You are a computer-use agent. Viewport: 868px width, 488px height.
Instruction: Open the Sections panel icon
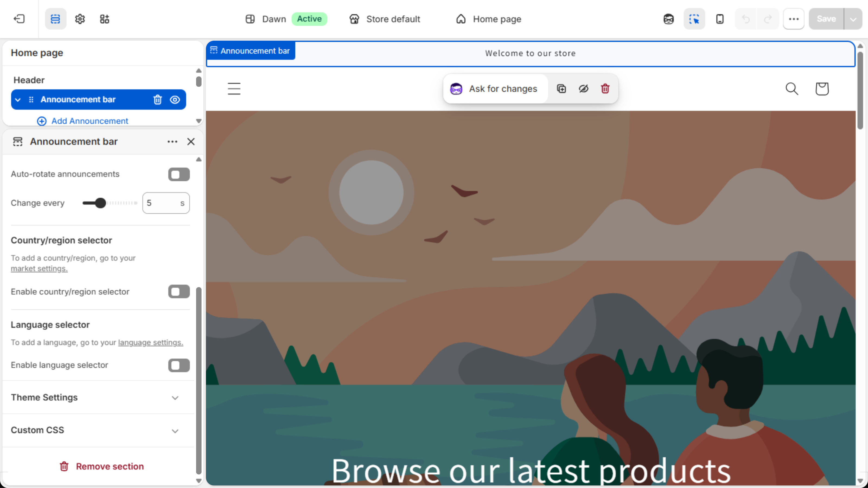click(55, 19)
